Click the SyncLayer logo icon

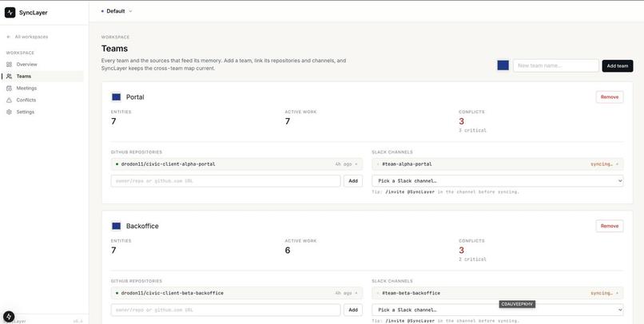click(x=10, y=12)
